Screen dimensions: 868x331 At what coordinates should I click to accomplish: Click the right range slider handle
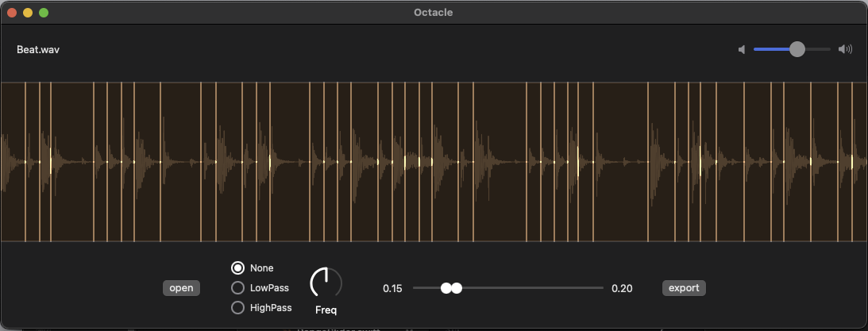[457, 288]
